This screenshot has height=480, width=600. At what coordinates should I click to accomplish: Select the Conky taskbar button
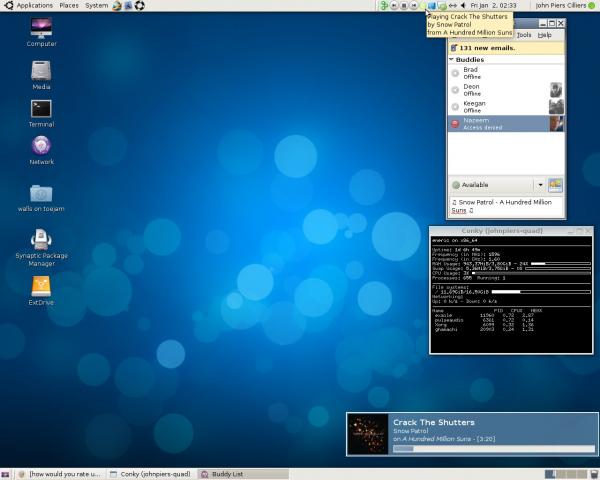point(150,473)
